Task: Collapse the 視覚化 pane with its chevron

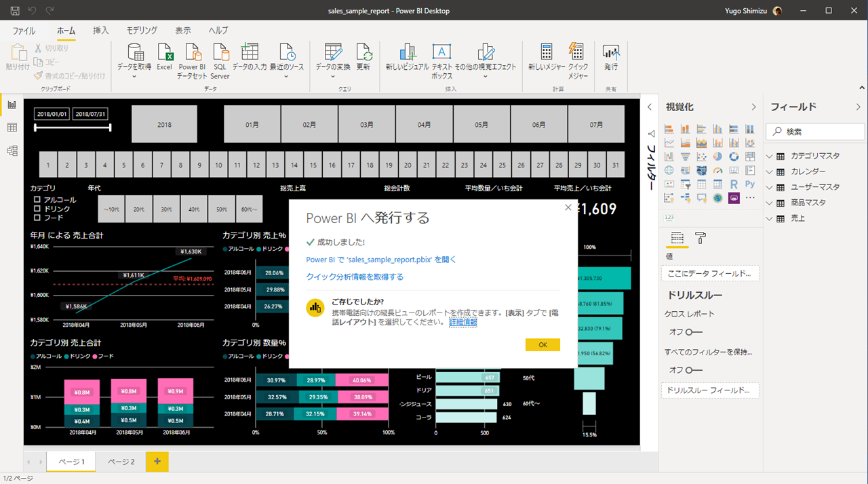Action: (x=753, y=107)
